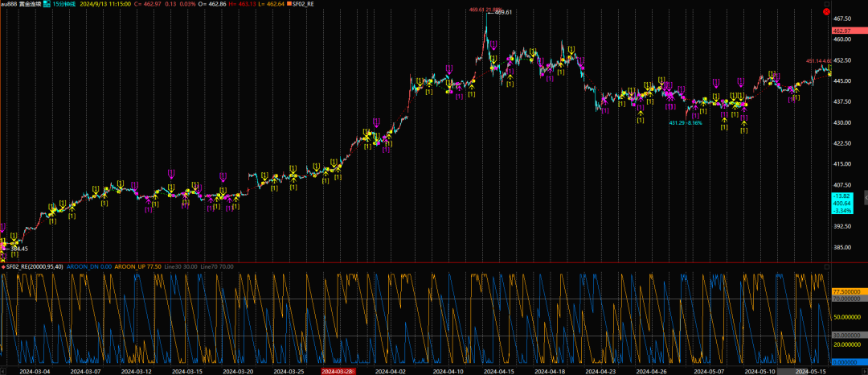Viewport: 868px width, 375px height.
Task: Click the cyan chart-period icon beside au888 title
Action: click(x=46, y=5)
